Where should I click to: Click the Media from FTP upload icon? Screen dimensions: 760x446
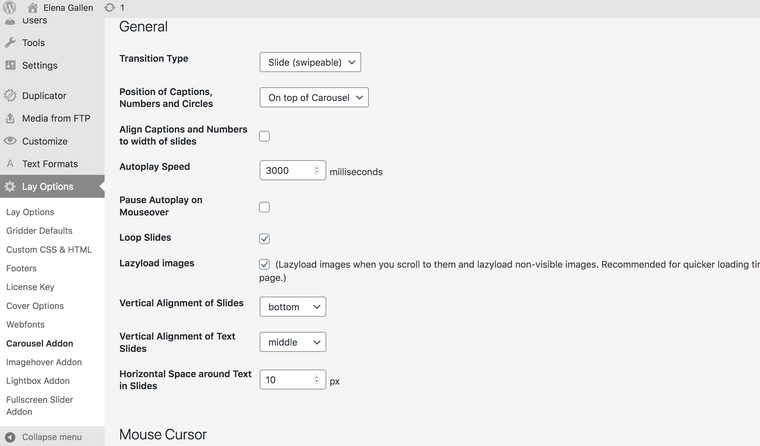10,118
